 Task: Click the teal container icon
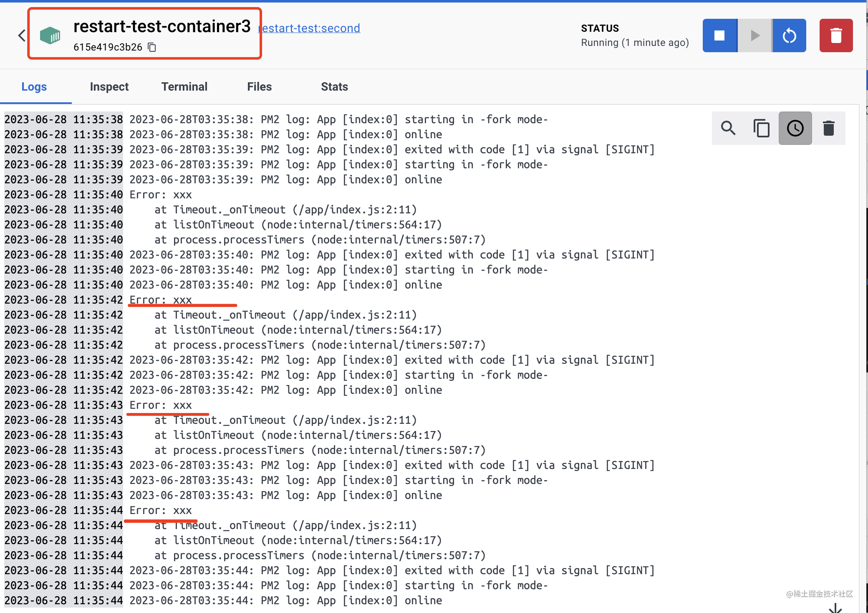[x=50, y=36]
